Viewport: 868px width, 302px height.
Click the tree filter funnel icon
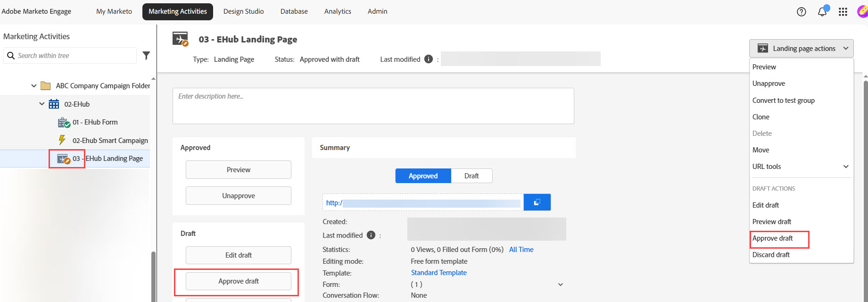tap(146, 56)
